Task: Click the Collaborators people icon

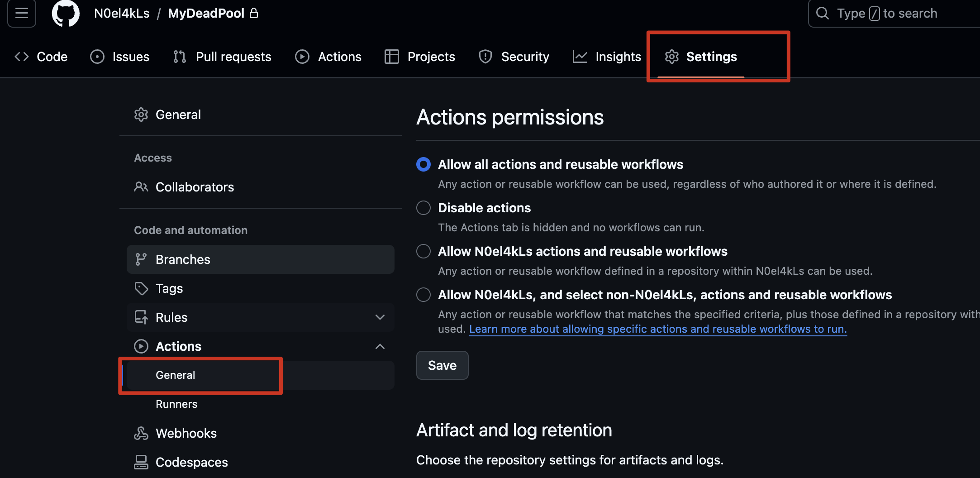Action: point(141,187)
